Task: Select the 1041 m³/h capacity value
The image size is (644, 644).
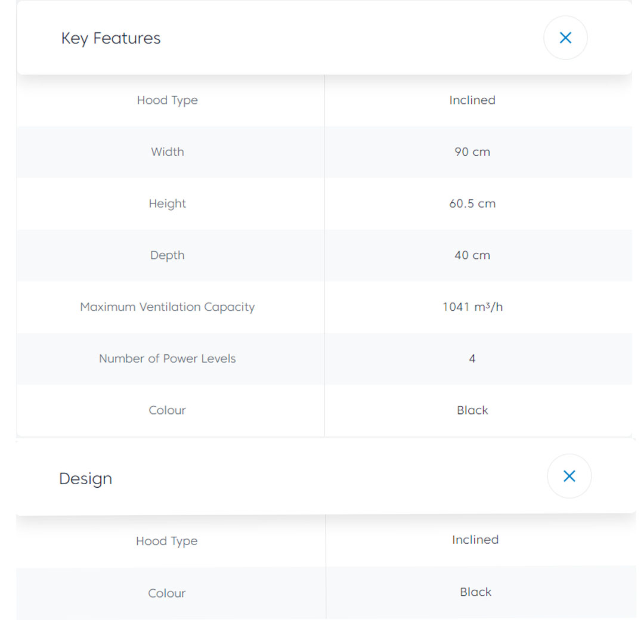Action: (472, 307)
